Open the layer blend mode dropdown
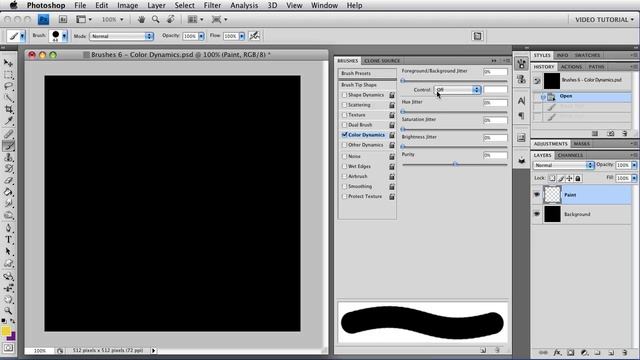 click(564, 165)
